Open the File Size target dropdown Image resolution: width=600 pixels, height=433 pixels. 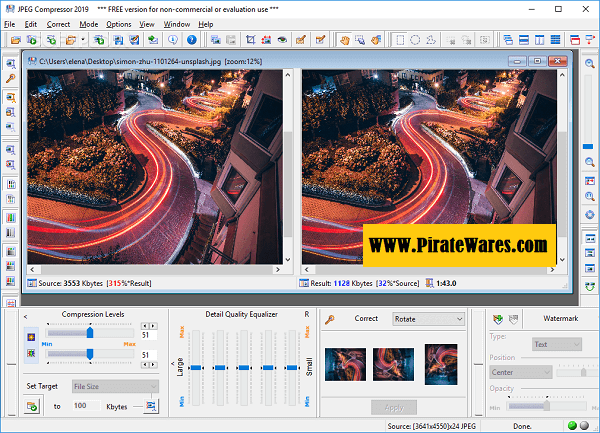click(x=115, y=386)
